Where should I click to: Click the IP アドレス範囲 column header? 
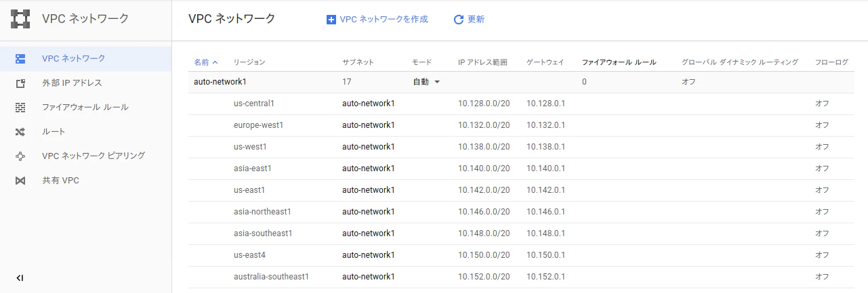(x=482, y=62)
